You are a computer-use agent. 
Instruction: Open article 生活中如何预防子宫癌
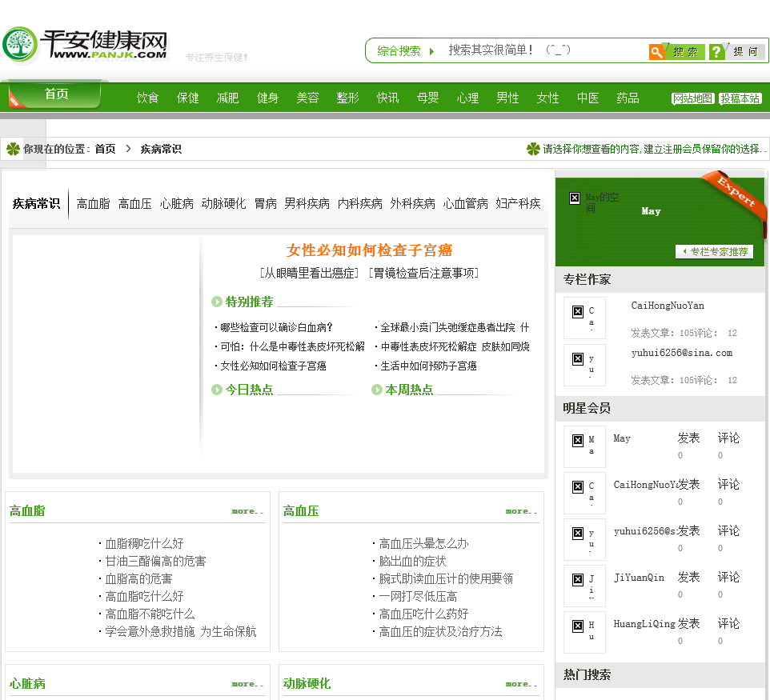pyautogui.click(x=428, y=366)
